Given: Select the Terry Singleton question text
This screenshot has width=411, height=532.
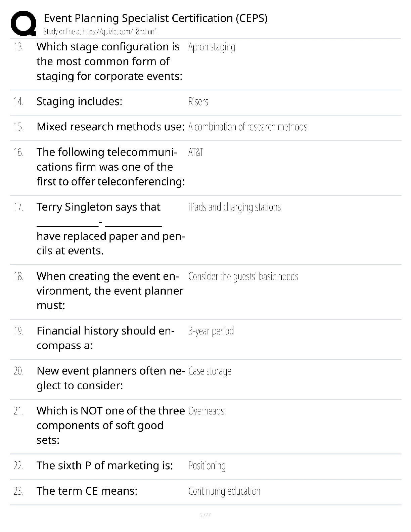Looking at the screenshot, I should pos(111,229).
